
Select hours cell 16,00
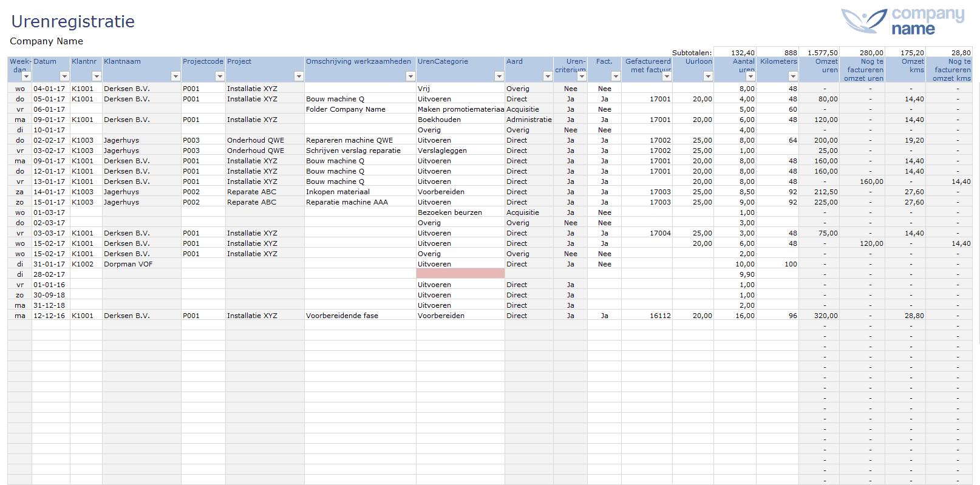point(735,316)
